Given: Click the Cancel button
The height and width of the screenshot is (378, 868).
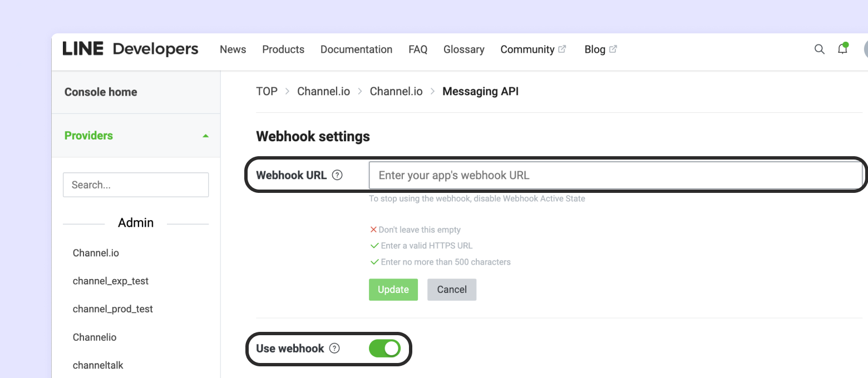Looking at the screenshot, I should click(451, 290).
